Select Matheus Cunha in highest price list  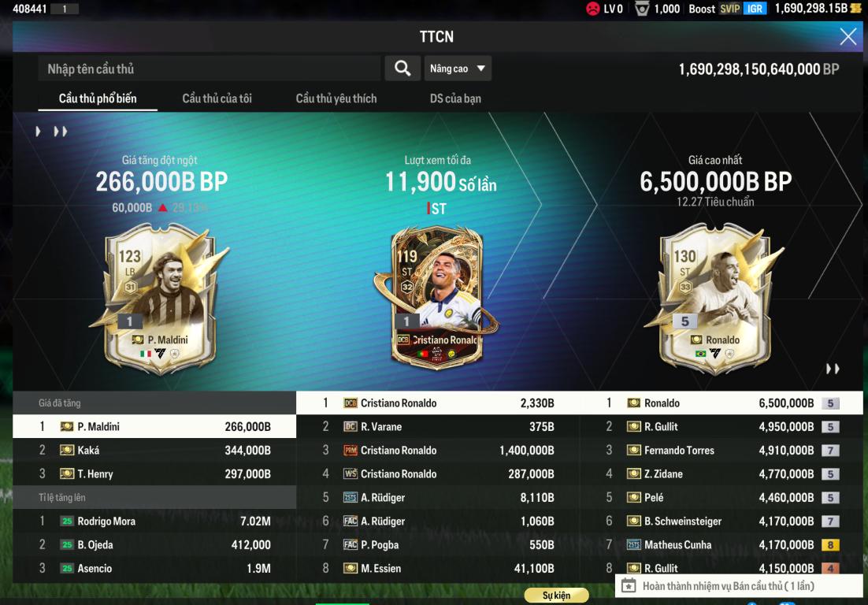click(x=721, y=545)
